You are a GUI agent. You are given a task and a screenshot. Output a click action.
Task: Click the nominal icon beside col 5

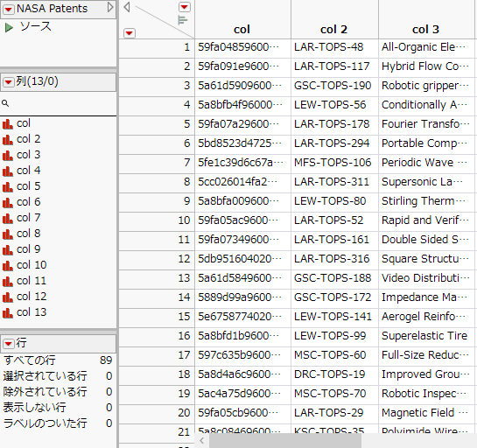[8, 186]
